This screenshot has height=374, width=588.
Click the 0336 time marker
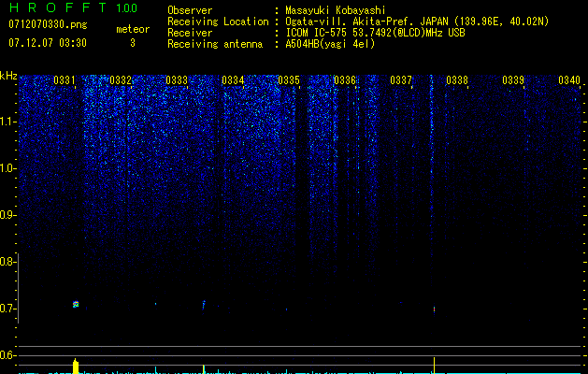(x=345, y=80)
